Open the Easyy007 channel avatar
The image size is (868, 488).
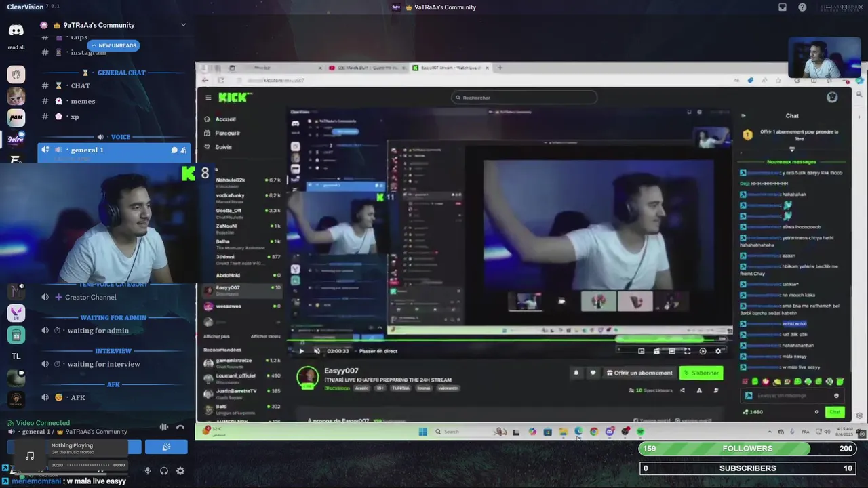coord(308,378)
